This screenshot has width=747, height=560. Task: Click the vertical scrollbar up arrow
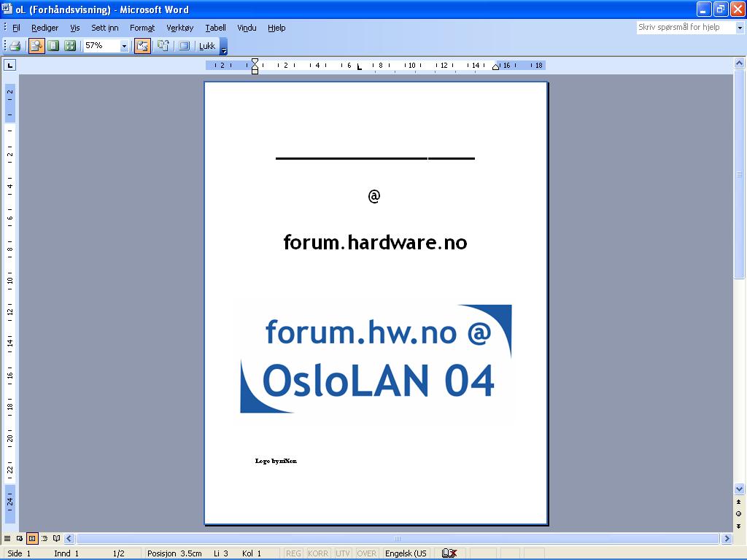[x=739, y=63]
